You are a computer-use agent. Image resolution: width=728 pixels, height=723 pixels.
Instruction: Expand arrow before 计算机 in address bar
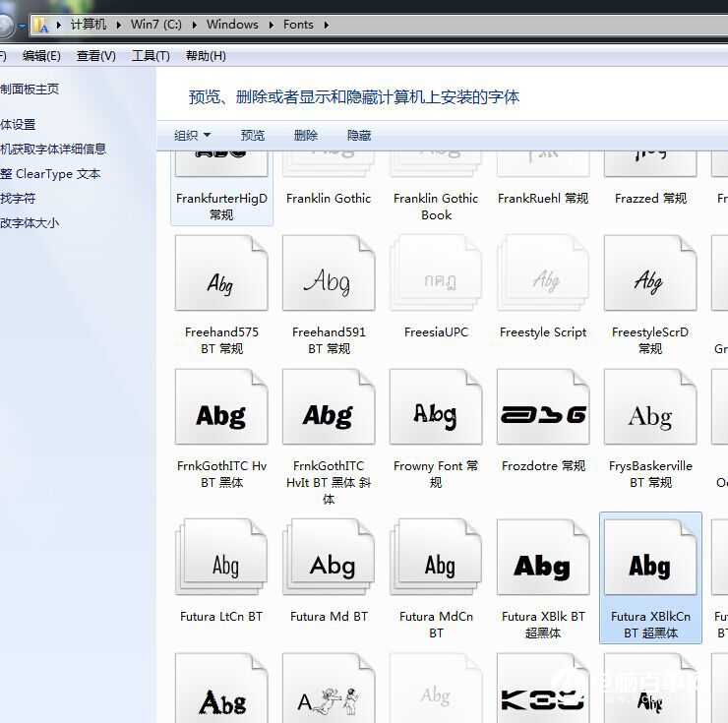59,25
